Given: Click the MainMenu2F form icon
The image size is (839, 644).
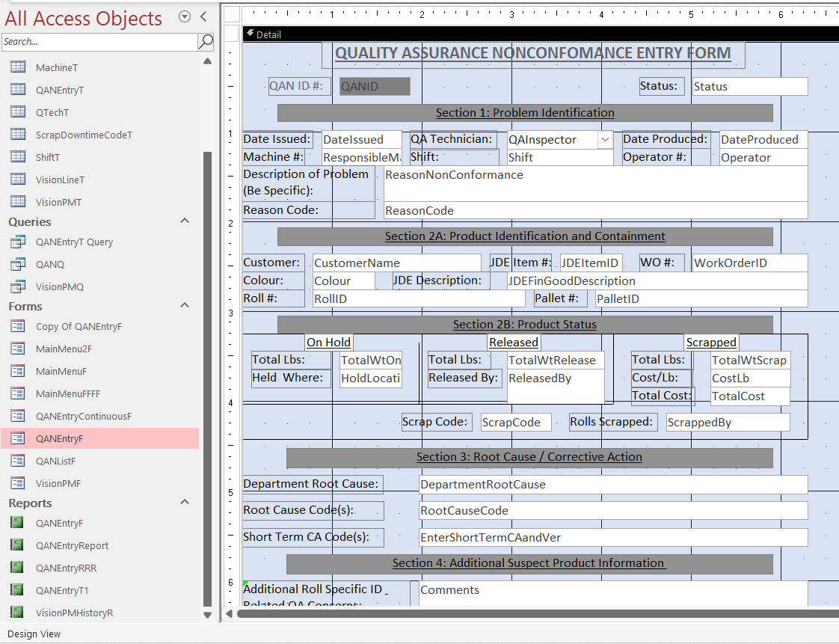Looking at the screenshot, I should 18,349.
